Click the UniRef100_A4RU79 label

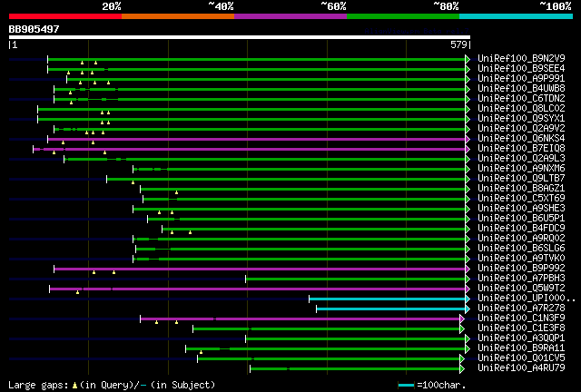(521, 368)
